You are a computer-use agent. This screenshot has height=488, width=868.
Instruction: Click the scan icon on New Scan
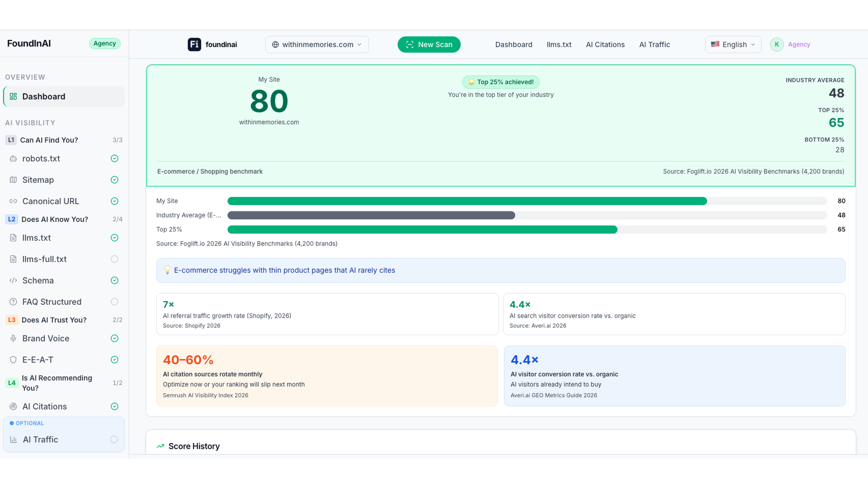coord(410,44)
